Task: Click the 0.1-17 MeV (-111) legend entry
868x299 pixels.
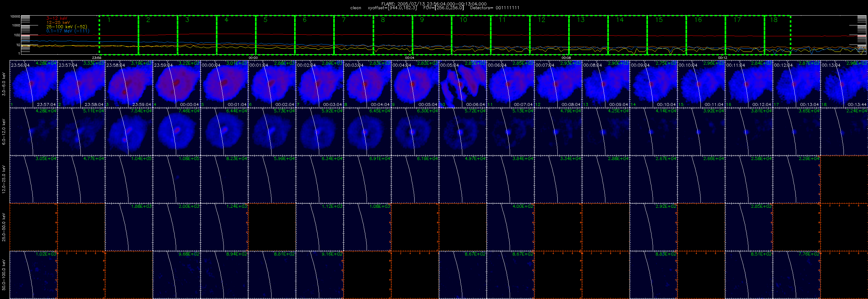Action: click(68, 31)
